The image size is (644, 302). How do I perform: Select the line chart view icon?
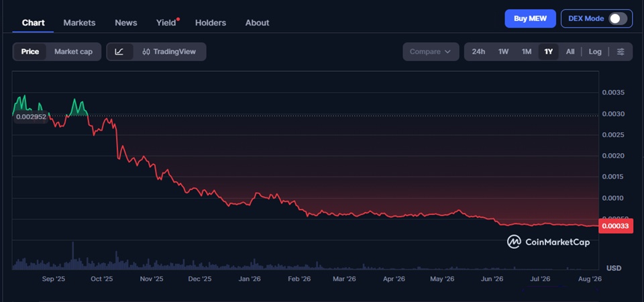[119, 52]
